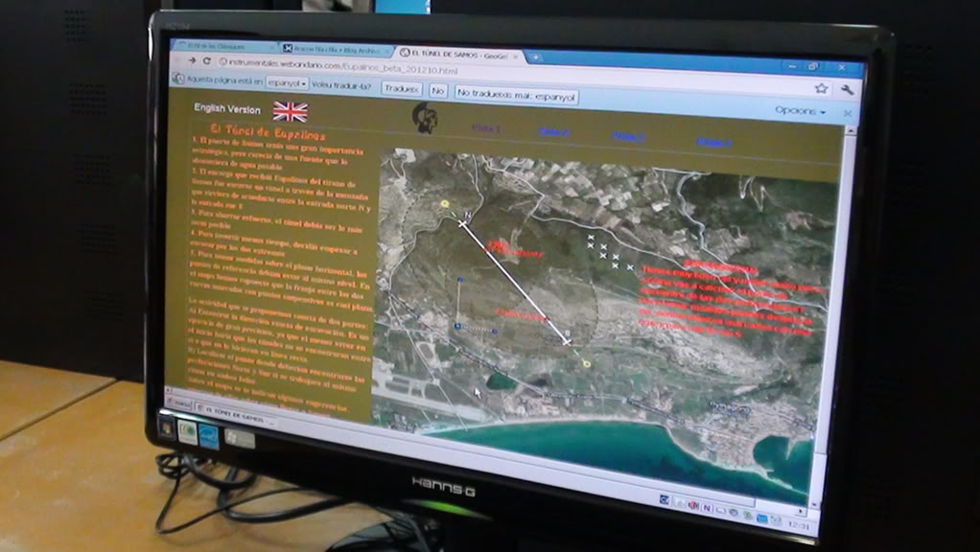
Task: Select the yellow point past the south cross
Action: 586,363
